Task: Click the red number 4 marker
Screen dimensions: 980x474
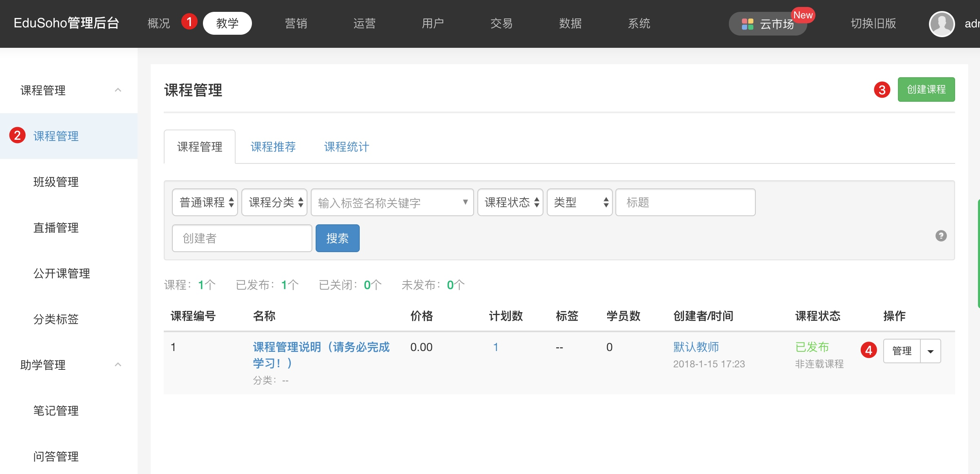Action: tap(869, 350)
